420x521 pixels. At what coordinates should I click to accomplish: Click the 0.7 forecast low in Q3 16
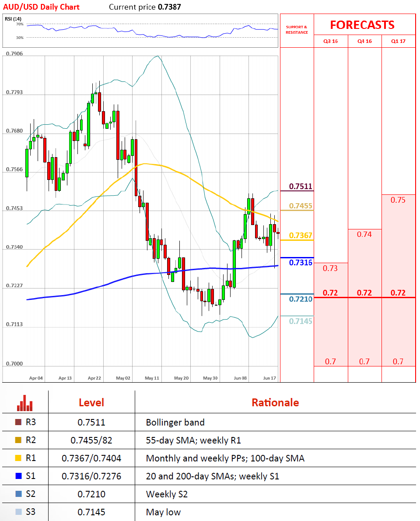[330, 362]
